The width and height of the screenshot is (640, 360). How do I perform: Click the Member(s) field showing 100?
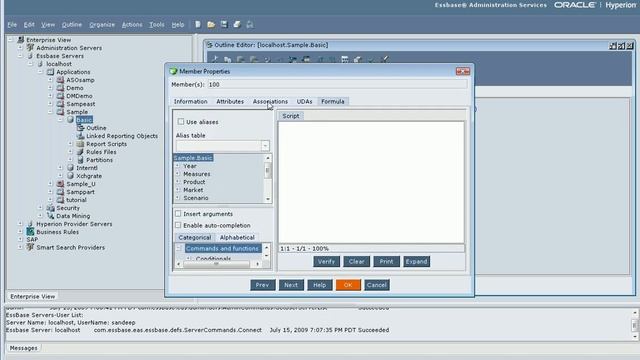[x=337, y=84]
